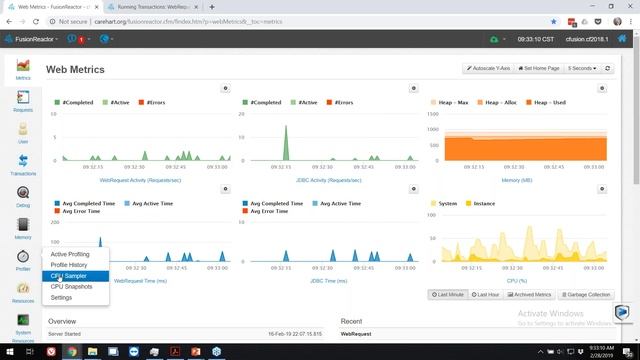Screen dimensions: 640x360
Task: Open Chrome from the taskbar
Action: click(72, 351)
